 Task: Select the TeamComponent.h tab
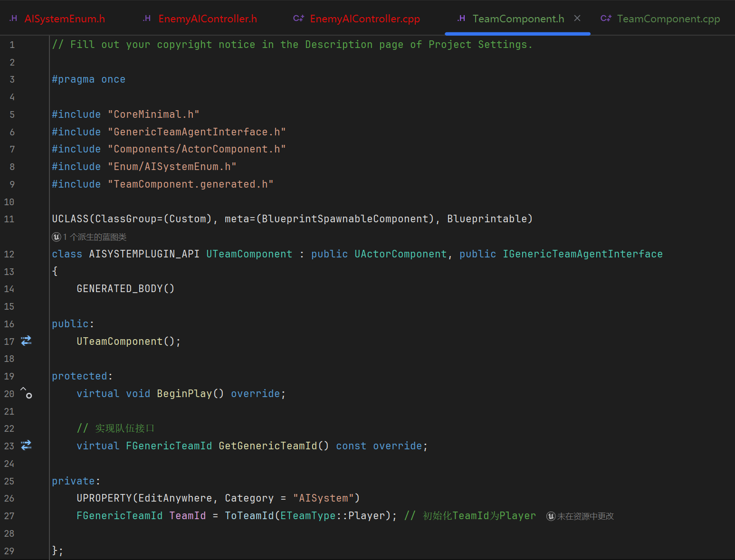coord(518,19)
